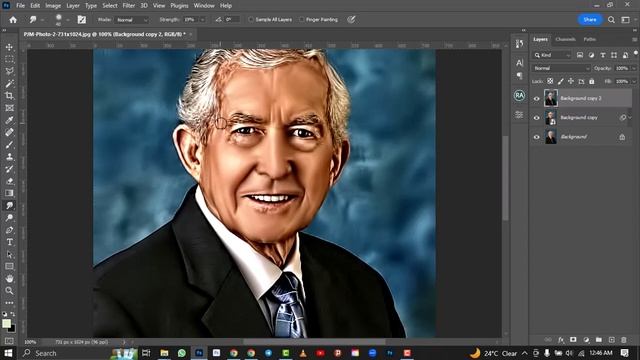Viewport: 640px width, 360px height.
Task: Select the Eyedropper tool
Action: click(9, 120)
